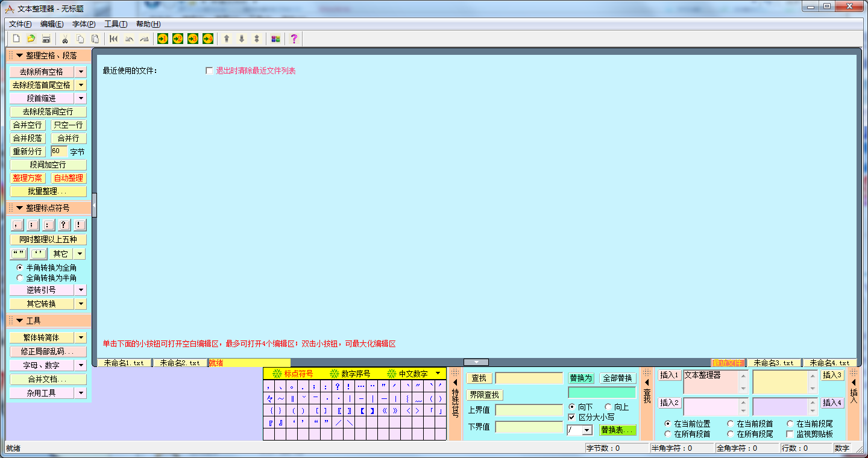Click the green arrow 2 toolbar icon
The height and width of the screenshot is (458, 868).
pos(178,39)
